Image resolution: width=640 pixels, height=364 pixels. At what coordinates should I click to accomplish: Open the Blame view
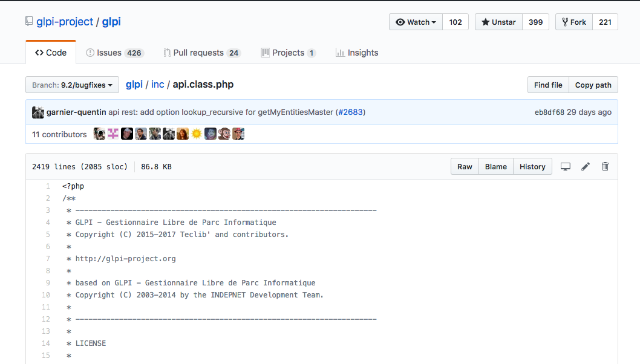click(496, 166)
